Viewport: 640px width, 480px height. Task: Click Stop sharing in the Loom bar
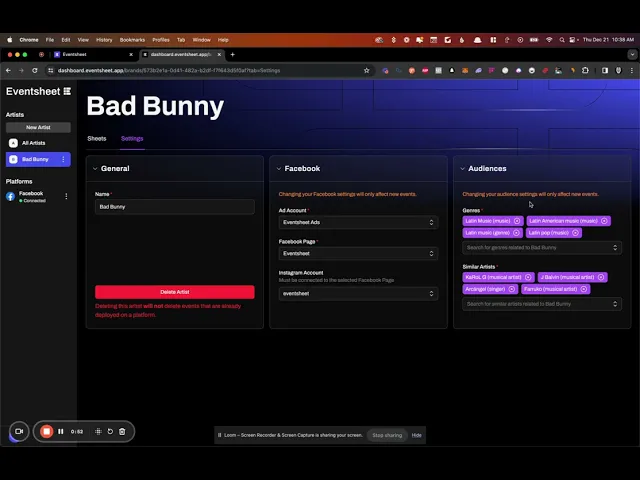[x=387, y=435]
